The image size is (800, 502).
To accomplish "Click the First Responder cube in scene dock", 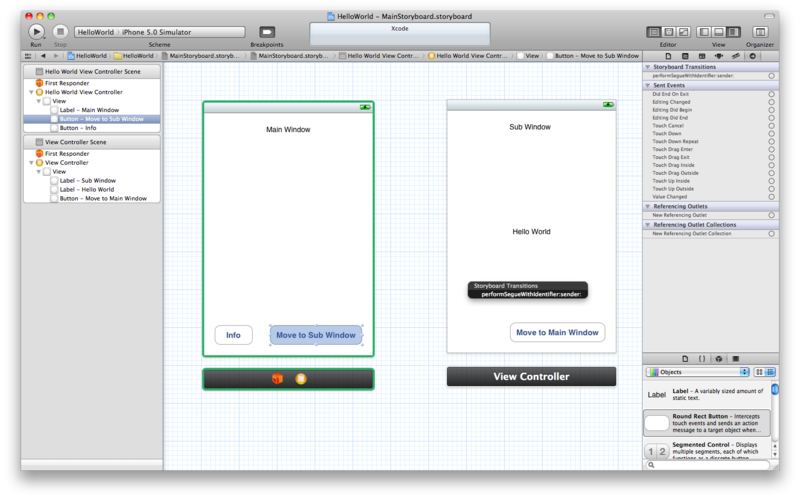I will 277,379.
